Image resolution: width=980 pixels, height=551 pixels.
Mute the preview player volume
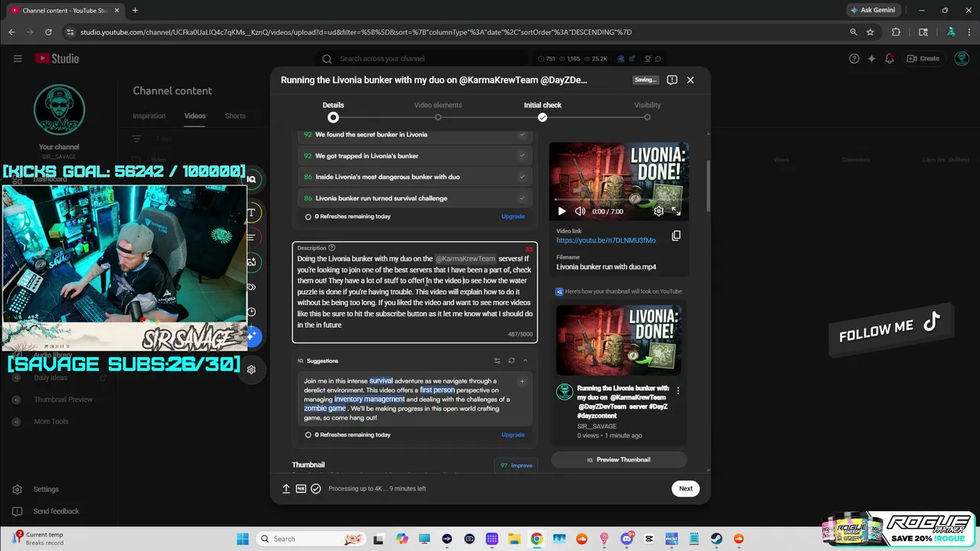click(x=580, y=211)
